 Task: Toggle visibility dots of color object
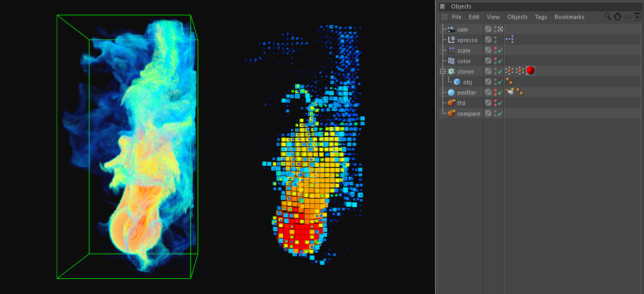pyautogui.click(x=495, y=61)
